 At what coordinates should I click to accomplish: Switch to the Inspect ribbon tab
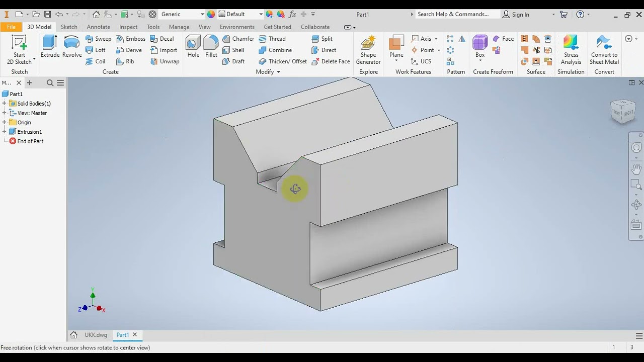click(128, 27)
